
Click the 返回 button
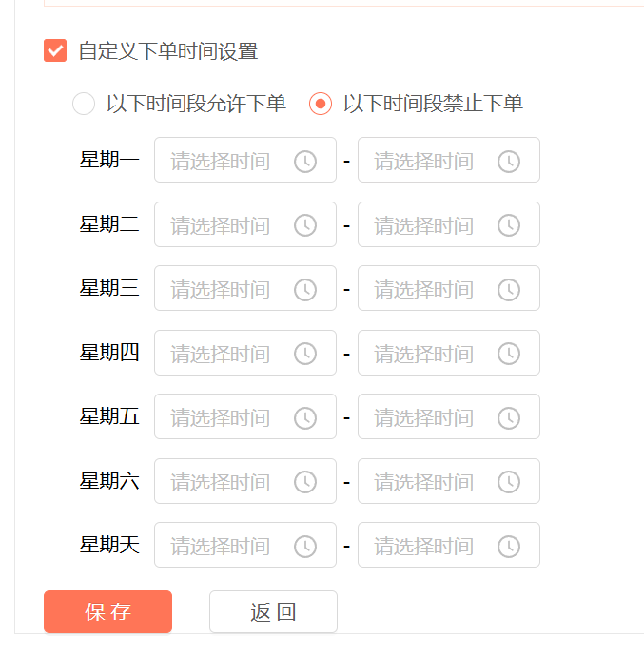click(273, 611)
